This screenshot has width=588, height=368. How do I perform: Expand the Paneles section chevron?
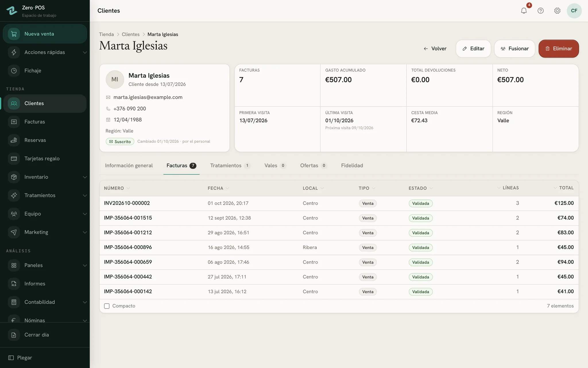tap(85, 265)
